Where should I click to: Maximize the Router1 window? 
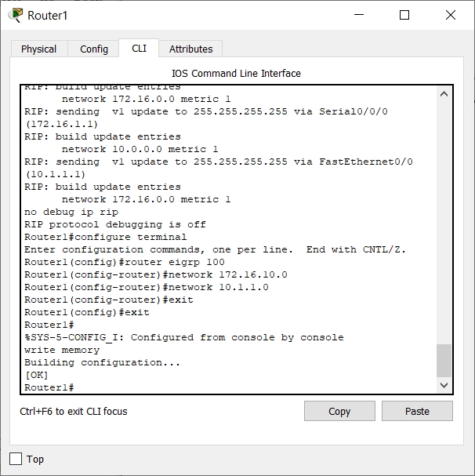click(404, 15)
